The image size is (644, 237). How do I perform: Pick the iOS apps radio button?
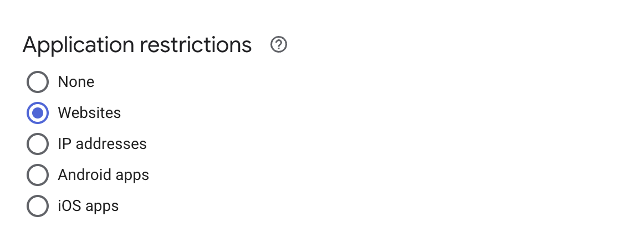click(37, 207)
